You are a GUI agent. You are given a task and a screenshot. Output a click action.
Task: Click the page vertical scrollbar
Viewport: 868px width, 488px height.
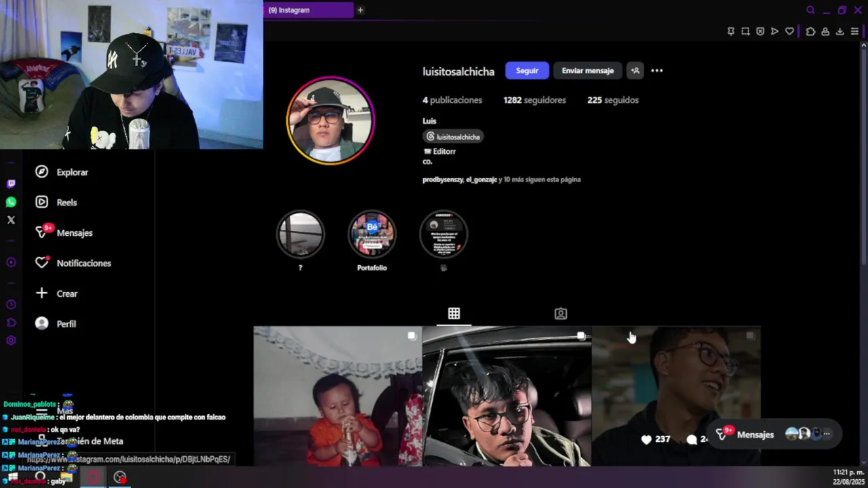[x=864, y=156]
